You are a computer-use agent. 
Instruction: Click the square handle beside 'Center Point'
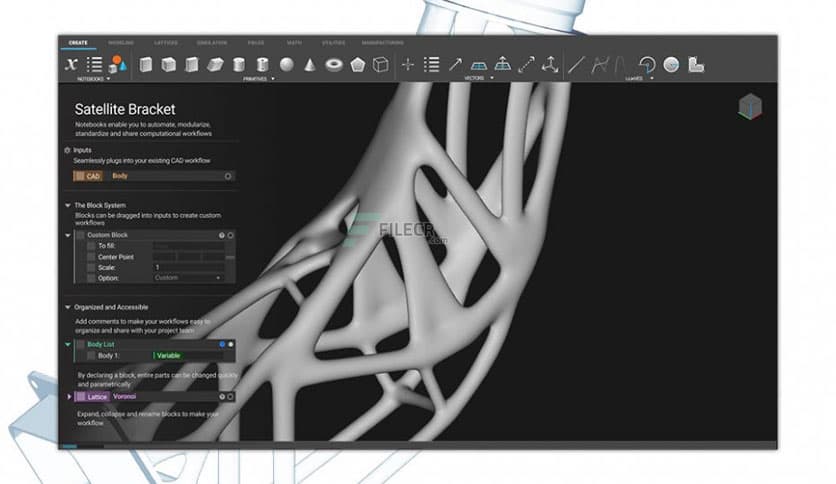(91, 257)
